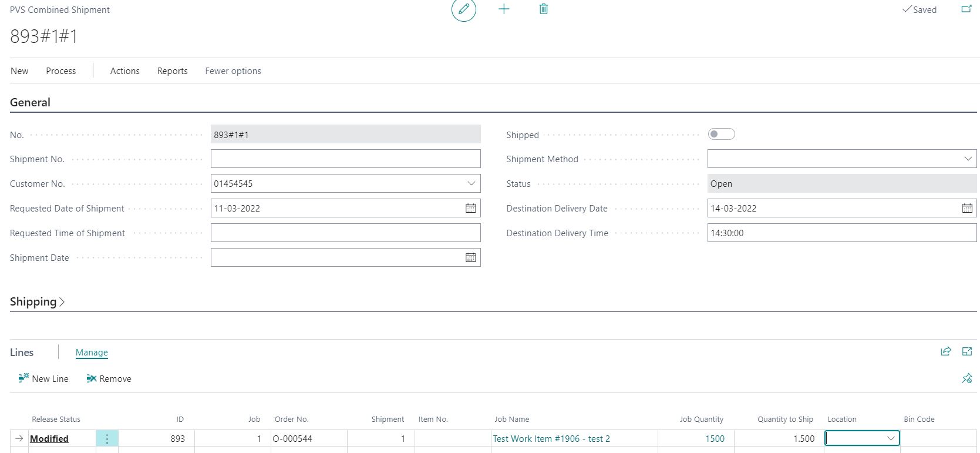Viewport: 980px width, 453px height.
Task: Open job name Test Work Item #1906 link
Action: (x=551, y=438)
